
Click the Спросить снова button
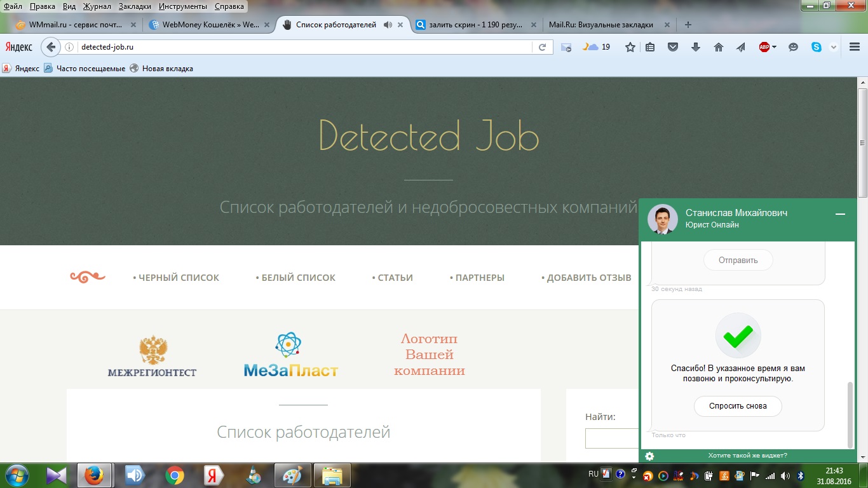click(x=738, y=406)
